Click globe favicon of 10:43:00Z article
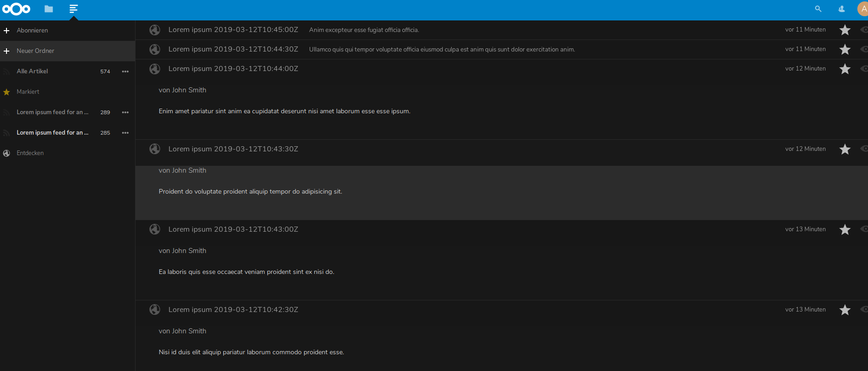 click(155, 229)
